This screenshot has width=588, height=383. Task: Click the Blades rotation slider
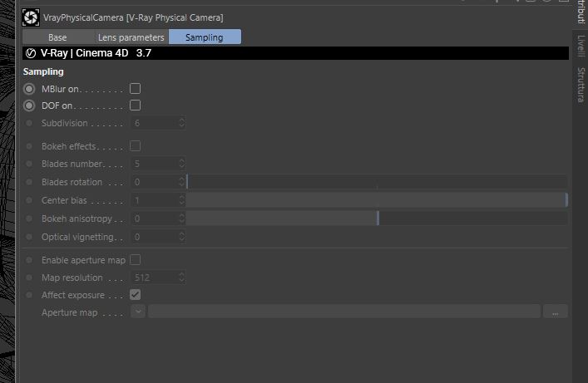(x=378, y=182)
